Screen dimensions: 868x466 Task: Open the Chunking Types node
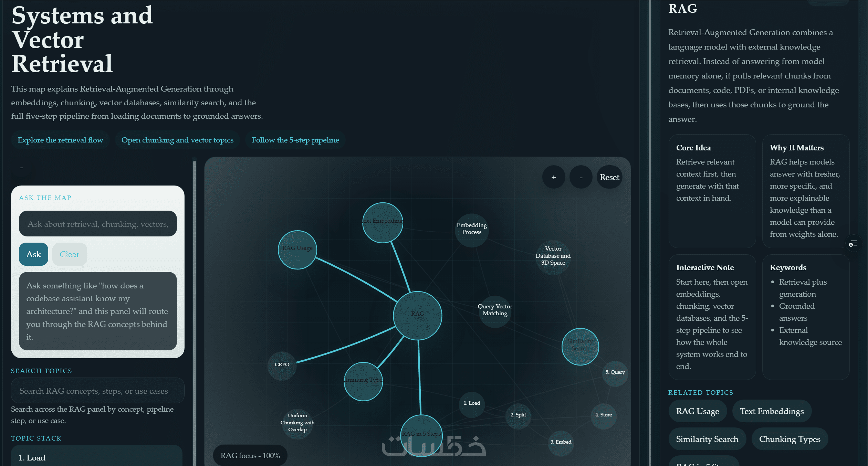(363, 381)
